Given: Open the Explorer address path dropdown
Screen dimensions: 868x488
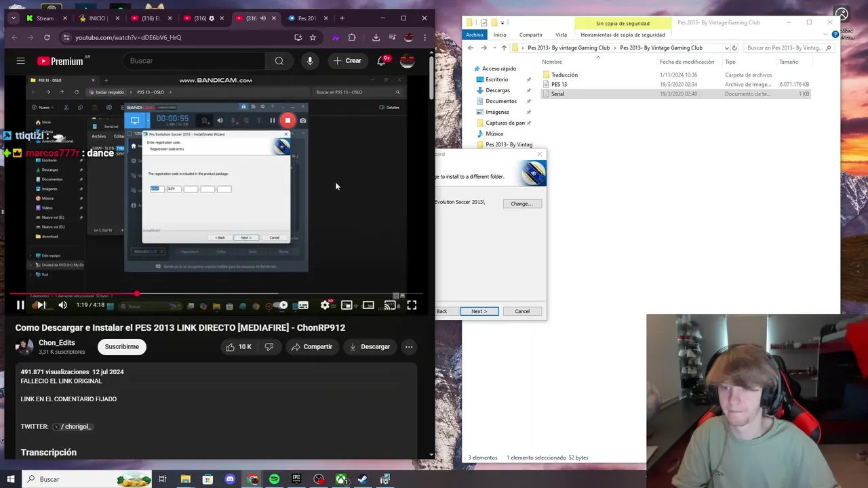Looking at the screenshot, I should pos(726,48).
